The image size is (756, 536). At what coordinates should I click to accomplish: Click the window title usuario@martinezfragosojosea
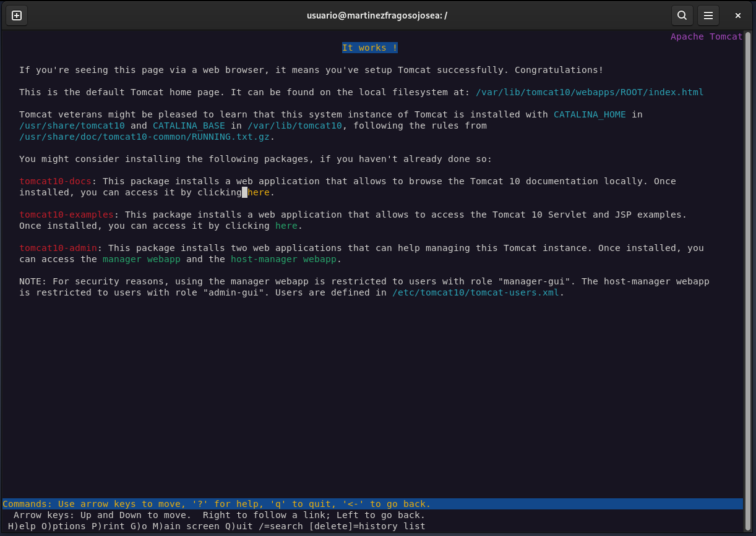pyautogui.click(x=377, y=15)
